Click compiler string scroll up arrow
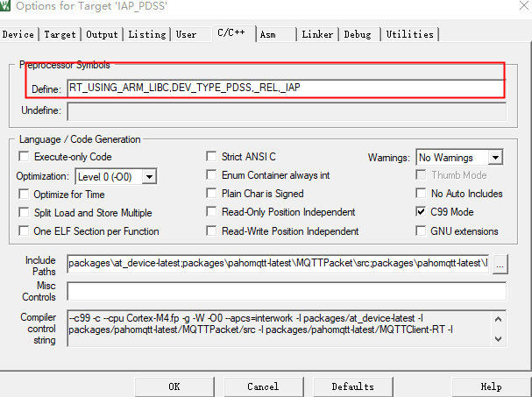532x397 pixels. [x=499, y=319]
